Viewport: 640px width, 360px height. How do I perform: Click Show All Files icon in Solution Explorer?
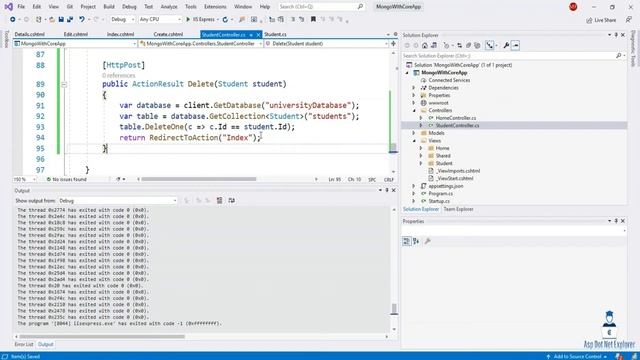477,45
